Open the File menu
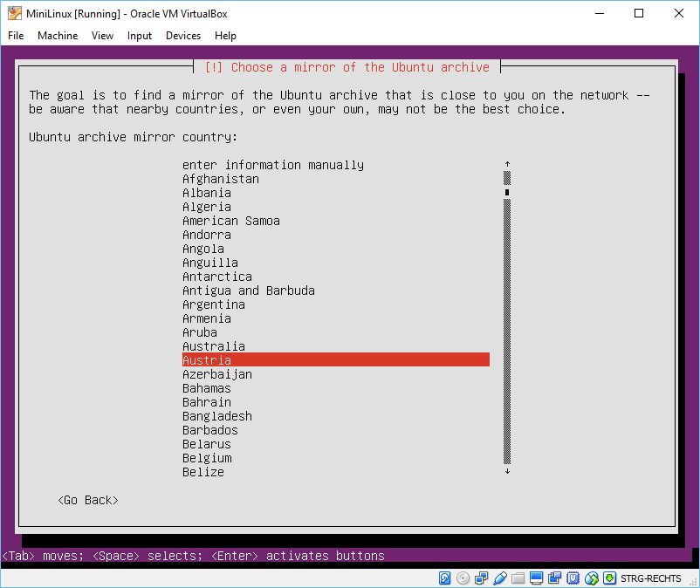700x588 pixels. [x=16, y=36]
